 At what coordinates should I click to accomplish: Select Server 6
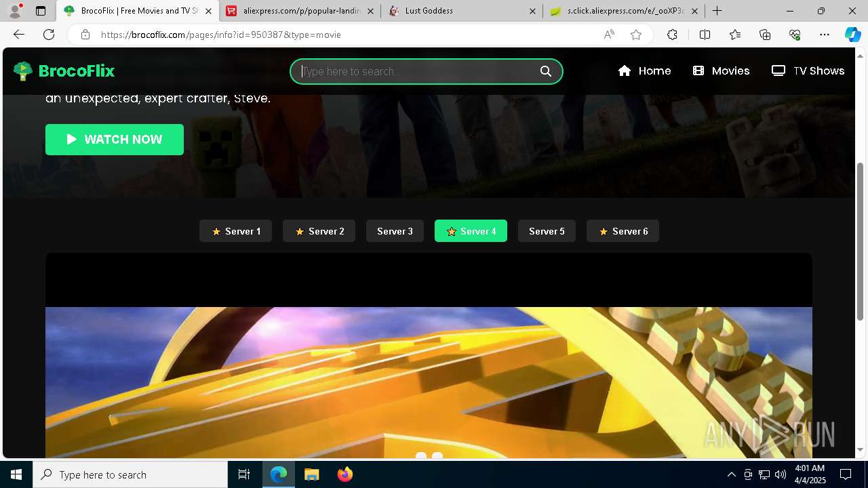(623, 231)
